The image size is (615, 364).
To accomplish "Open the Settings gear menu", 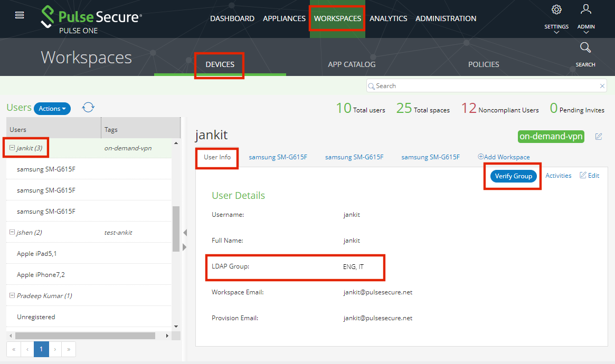I will click(556, 18).
